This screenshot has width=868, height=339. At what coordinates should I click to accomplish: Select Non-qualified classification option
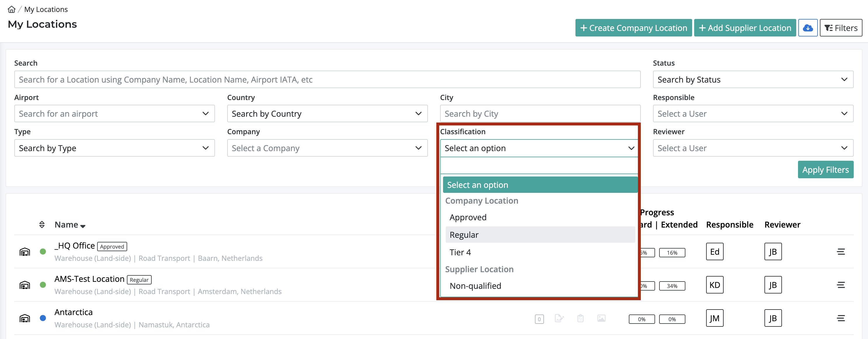coord(540,286)
